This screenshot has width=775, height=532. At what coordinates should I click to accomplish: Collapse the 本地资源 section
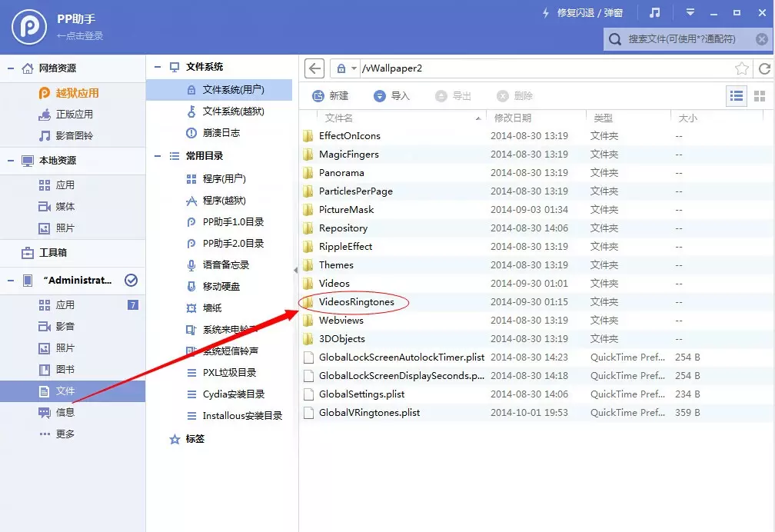(11, 161)
